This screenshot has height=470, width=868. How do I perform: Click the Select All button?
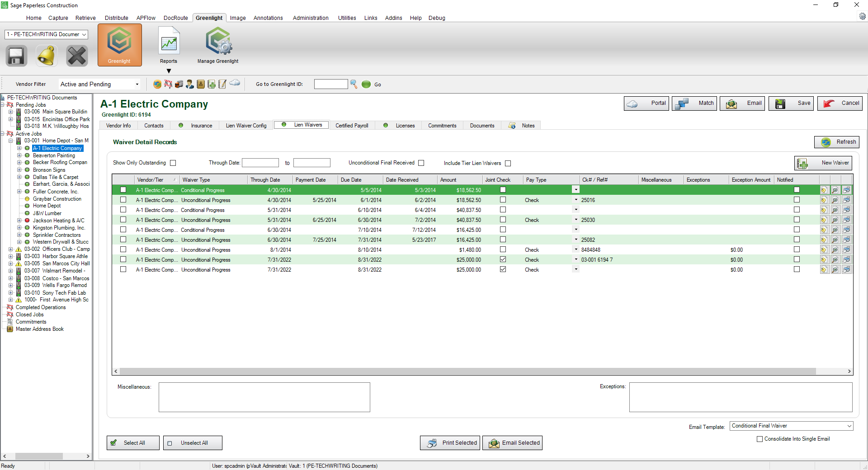point(133,443)
